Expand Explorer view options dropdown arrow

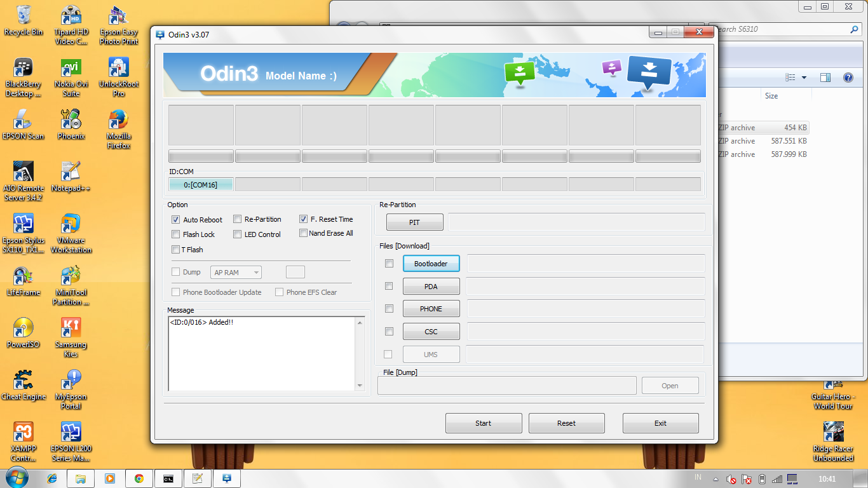tap(804, 78)
